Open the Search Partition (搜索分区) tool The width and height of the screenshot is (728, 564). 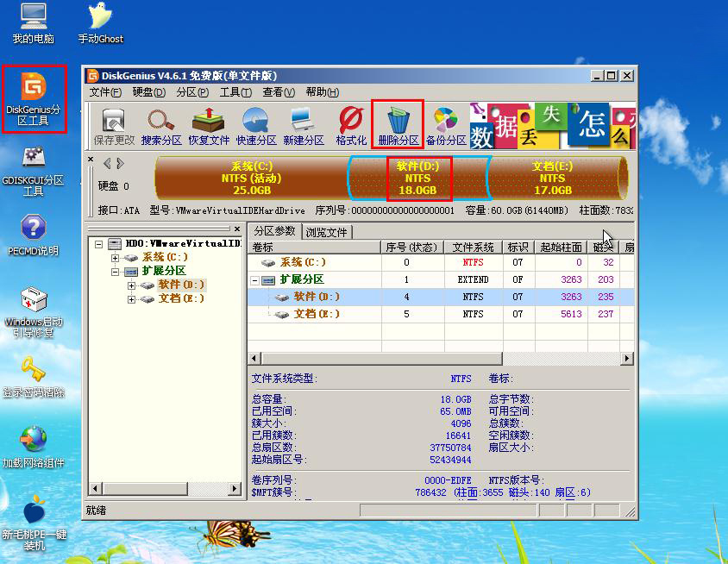(161, 126)
